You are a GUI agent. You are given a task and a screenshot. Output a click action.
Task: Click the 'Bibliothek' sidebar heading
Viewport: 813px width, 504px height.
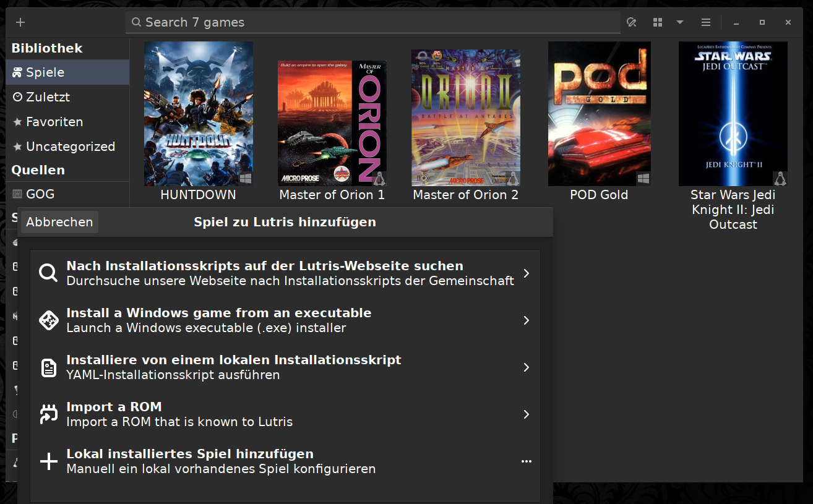point(47,48)
